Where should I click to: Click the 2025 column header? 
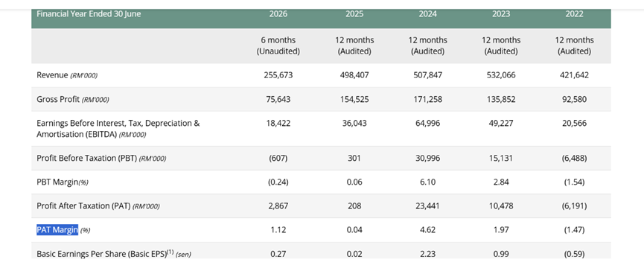354,14
